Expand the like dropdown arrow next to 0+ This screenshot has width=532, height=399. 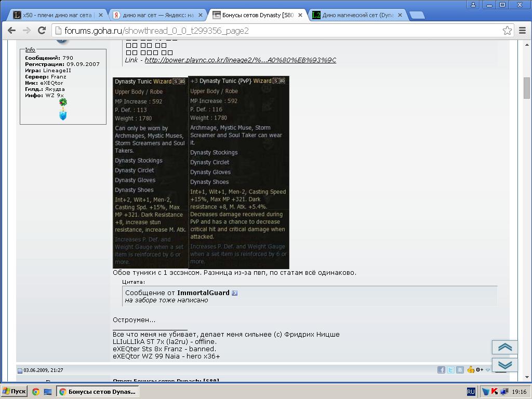pyautogui.click(x=488, y=370)
